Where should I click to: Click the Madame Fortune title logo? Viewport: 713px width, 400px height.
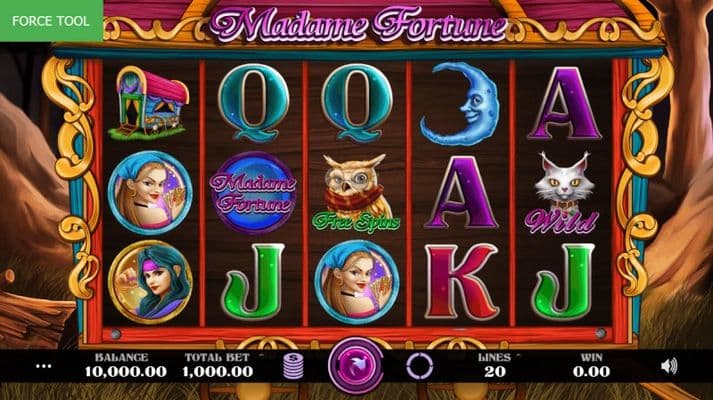click(x=358, y=24)
